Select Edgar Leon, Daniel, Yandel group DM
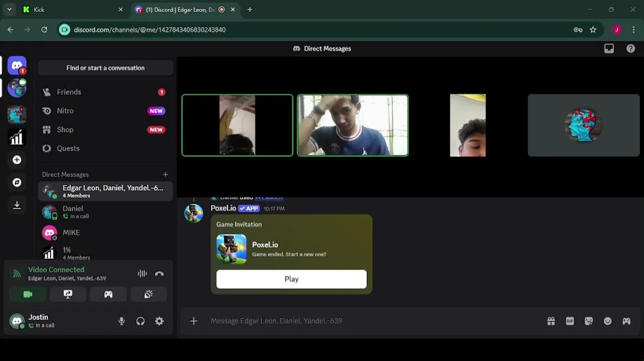Image resolution: width=644 pixels, height=361 pixels. click(x=105, y=191)
